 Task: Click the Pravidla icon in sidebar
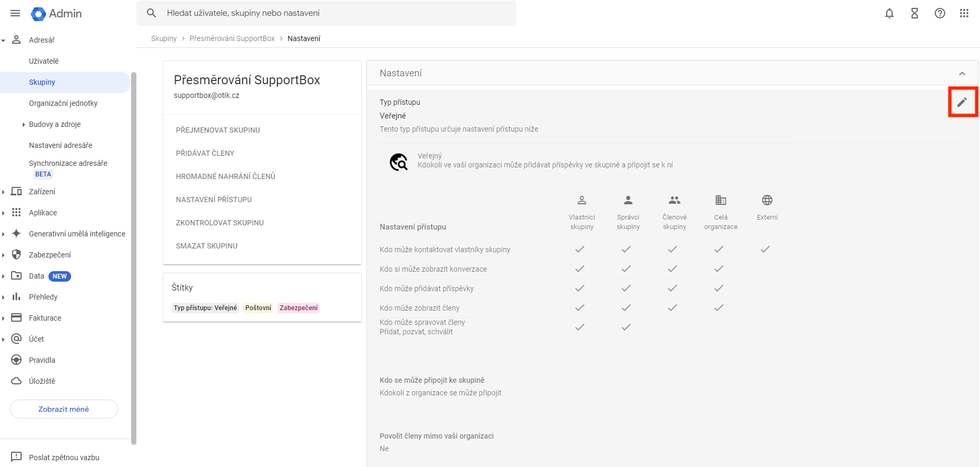click(16, 360)
